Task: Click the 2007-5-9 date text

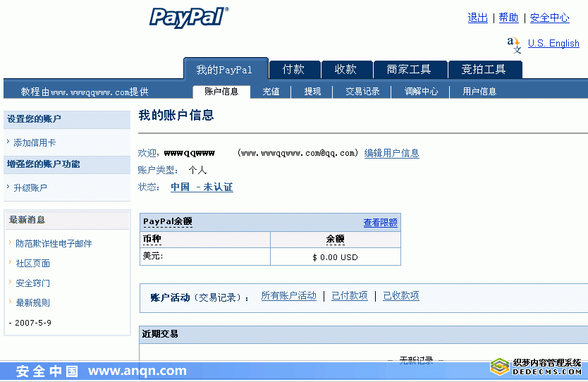Action: click(x=33, y=323)
